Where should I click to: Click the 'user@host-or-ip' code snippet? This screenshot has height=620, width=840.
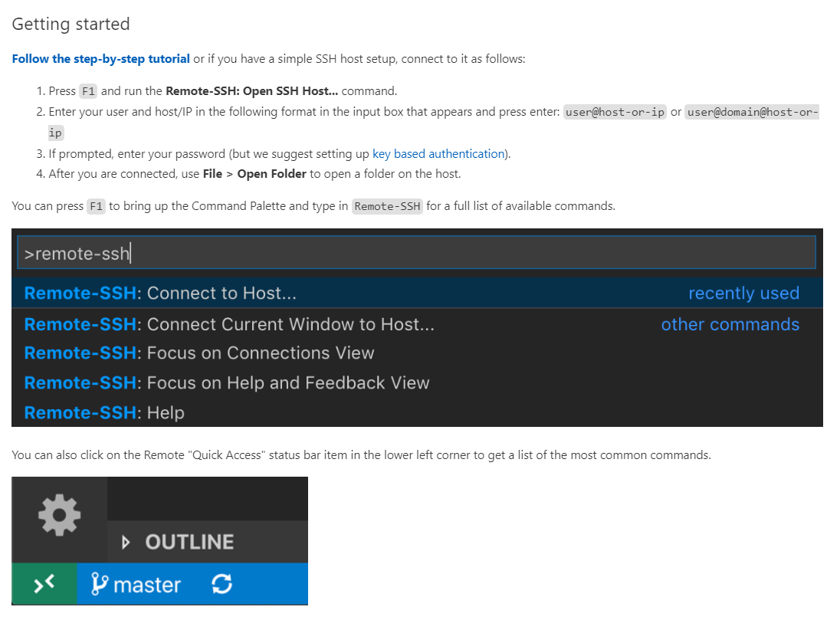coord(615,112)
